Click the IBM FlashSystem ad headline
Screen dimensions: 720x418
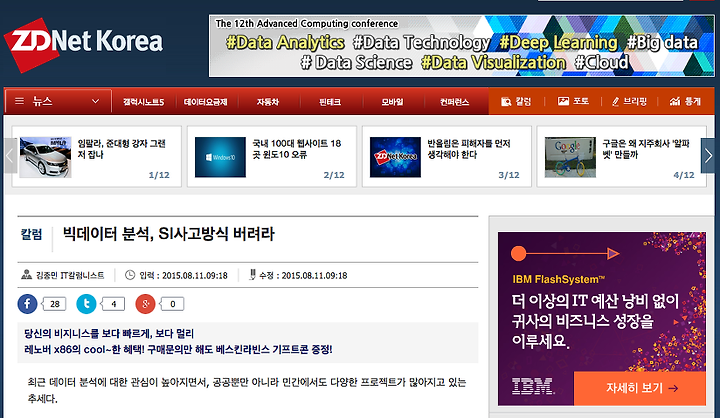click(559, 279)
